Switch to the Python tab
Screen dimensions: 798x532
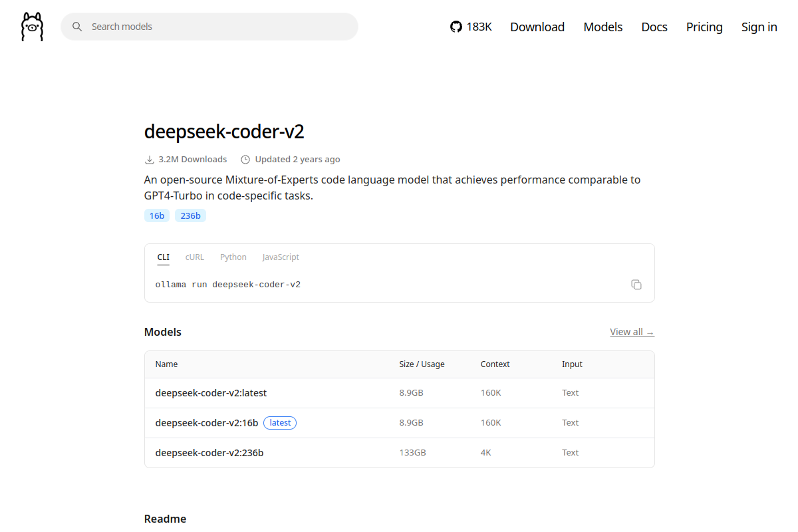tap(233, 257)
